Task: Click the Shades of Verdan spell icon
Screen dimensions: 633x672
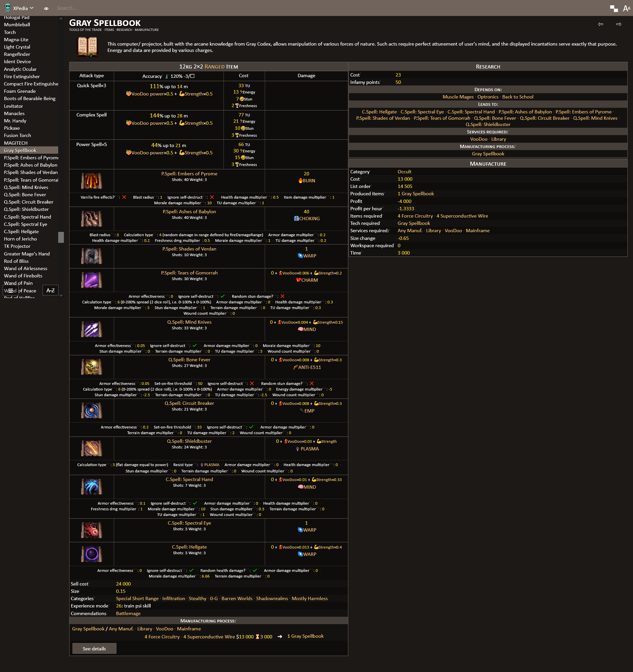Action: point(91,256)
